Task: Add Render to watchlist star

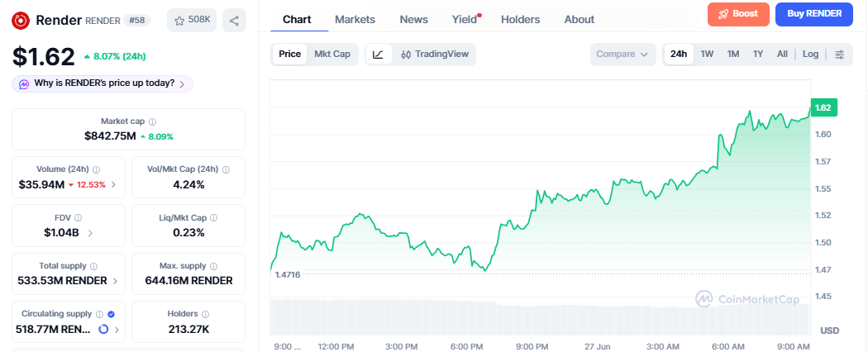Action: coord(179,21)
